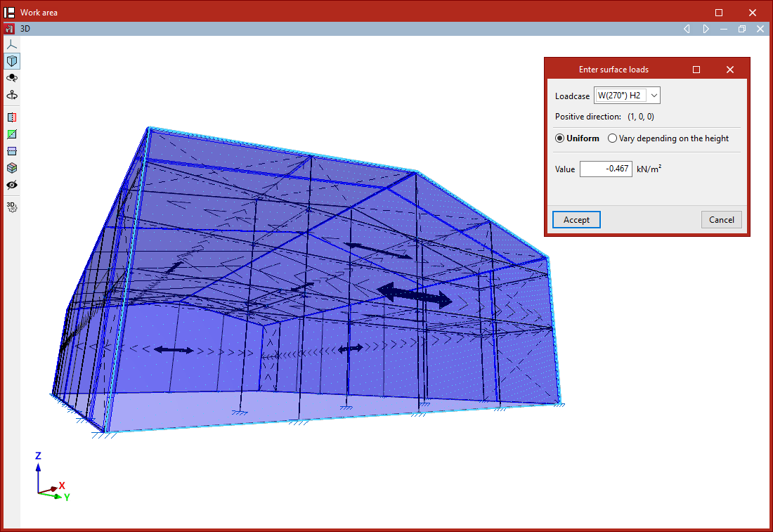Click the Enter surface loads title
The image size is (773, 532).
click(x=613, y=70)
